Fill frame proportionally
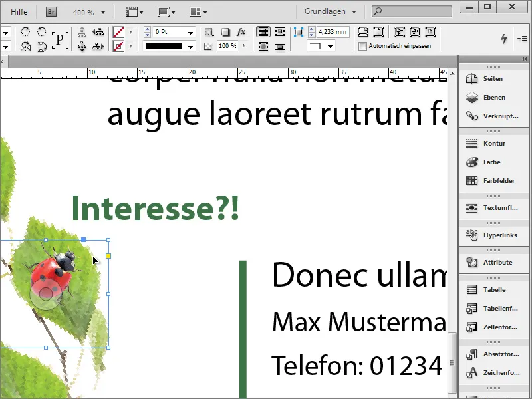Viewport: 532px width, 399px height. (362, 32)
